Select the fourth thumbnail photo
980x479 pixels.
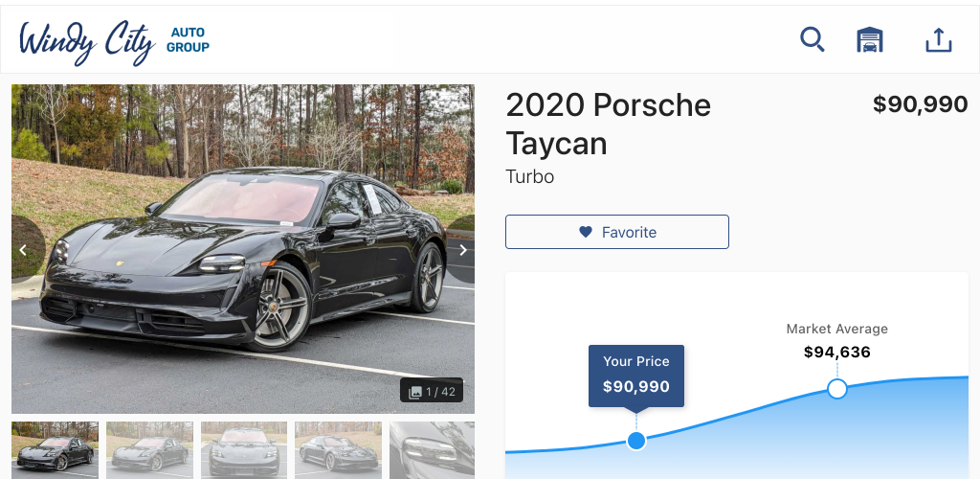(x=338, y=449)
